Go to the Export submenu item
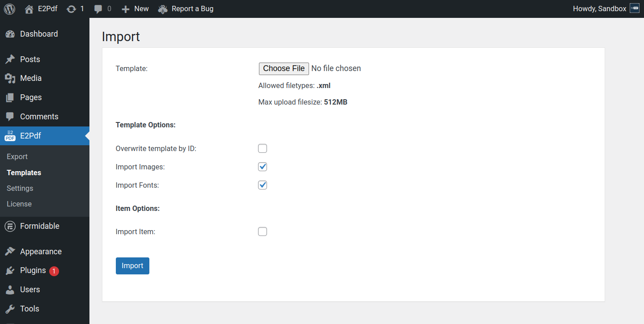 point(17,157)
